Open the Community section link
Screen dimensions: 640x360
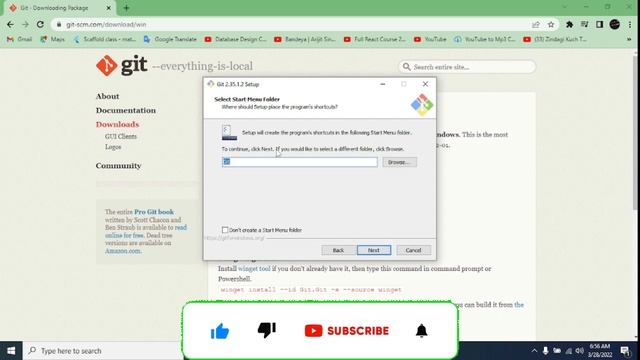(x=118, y=166)
